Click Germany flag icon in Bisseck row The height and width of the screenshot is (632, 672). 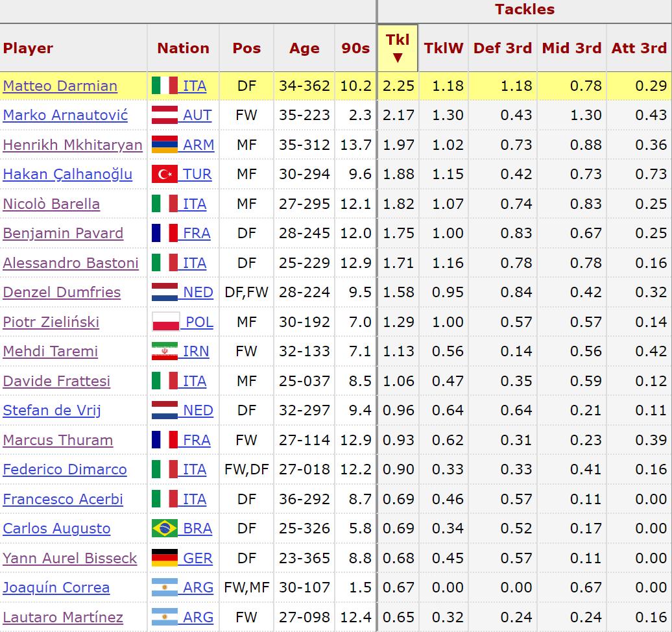coord(164,558)
